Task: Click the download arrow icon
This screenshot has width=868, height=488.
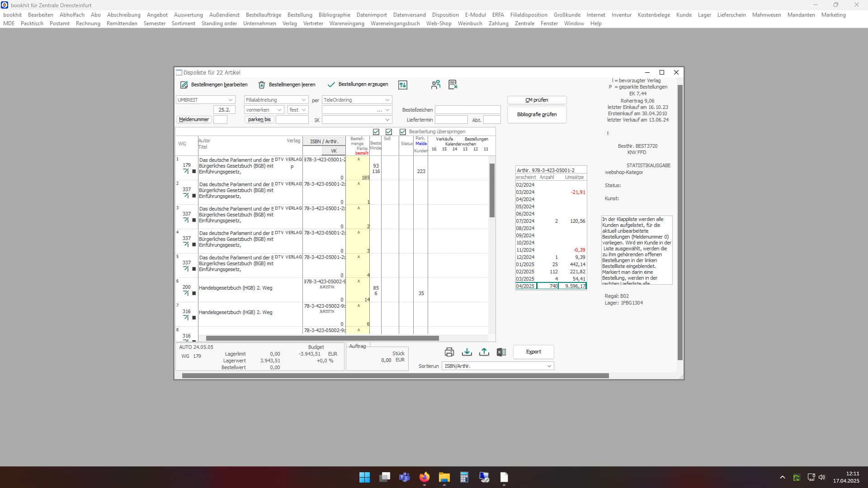Action: [467, 352]
